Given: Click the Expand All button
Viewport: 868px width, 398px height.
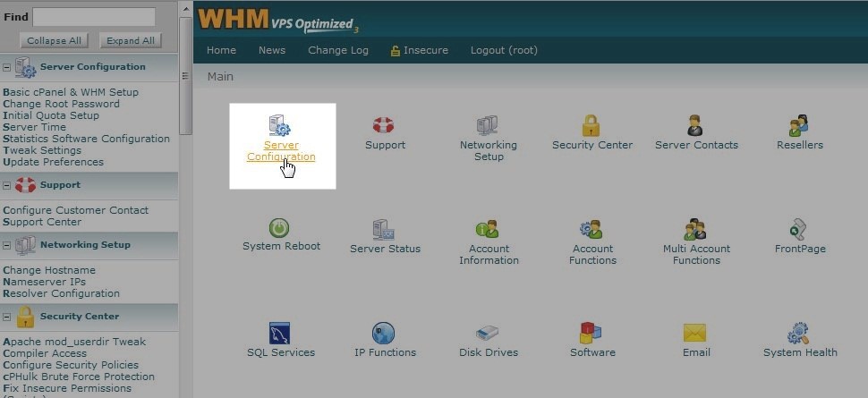Looking at the screenshot, I should click(x=131, y=40).
